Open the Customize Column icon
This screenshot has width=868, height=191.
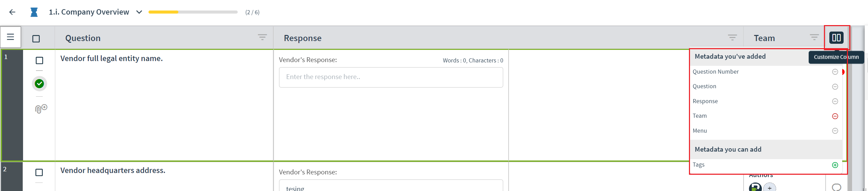(836, 38)
